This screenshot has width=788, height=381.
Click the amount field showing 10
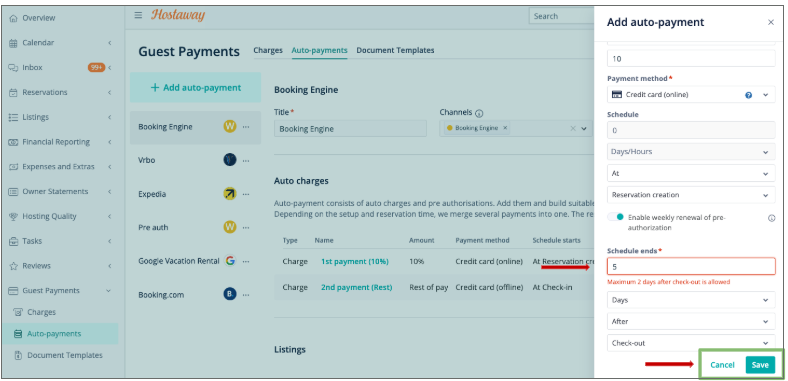691,58
